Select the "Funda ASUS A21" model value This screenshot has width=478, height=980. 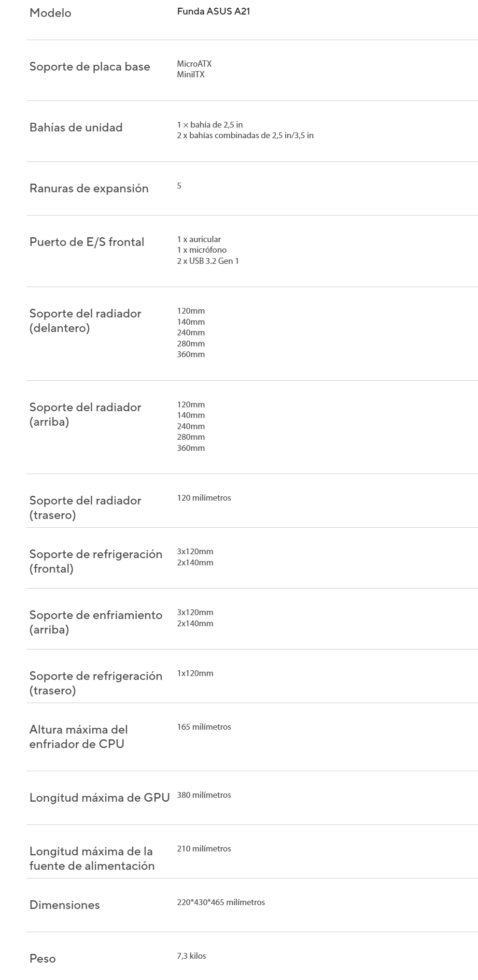[x=213, y=11]
